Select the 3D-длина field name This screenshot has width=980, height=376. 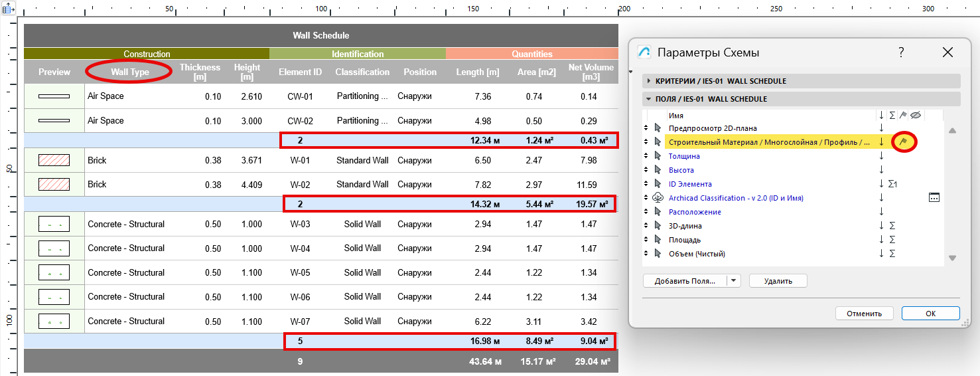click(x=685, y=226)
